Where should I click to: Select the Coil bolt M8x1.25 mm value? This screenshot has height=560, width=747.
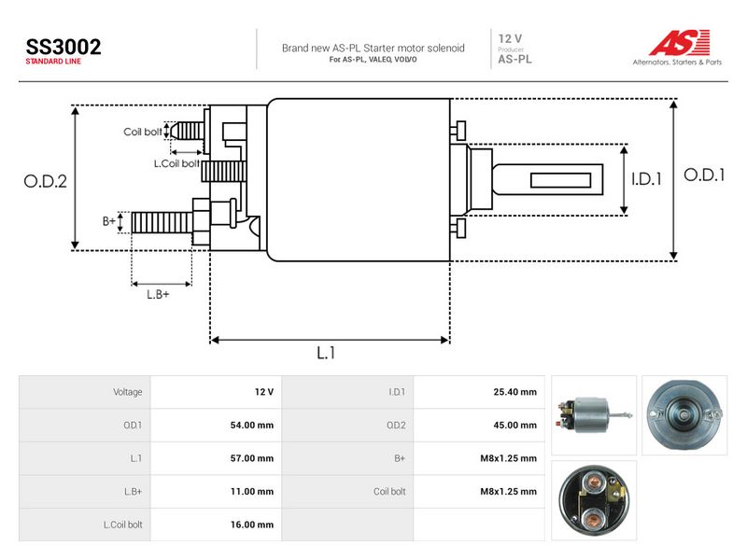click(x=508, y=492)
